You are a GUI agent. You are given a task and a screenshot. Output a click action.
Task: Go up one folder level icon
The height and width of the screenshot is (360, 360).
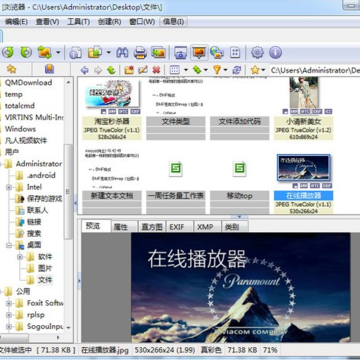(111, 70)
